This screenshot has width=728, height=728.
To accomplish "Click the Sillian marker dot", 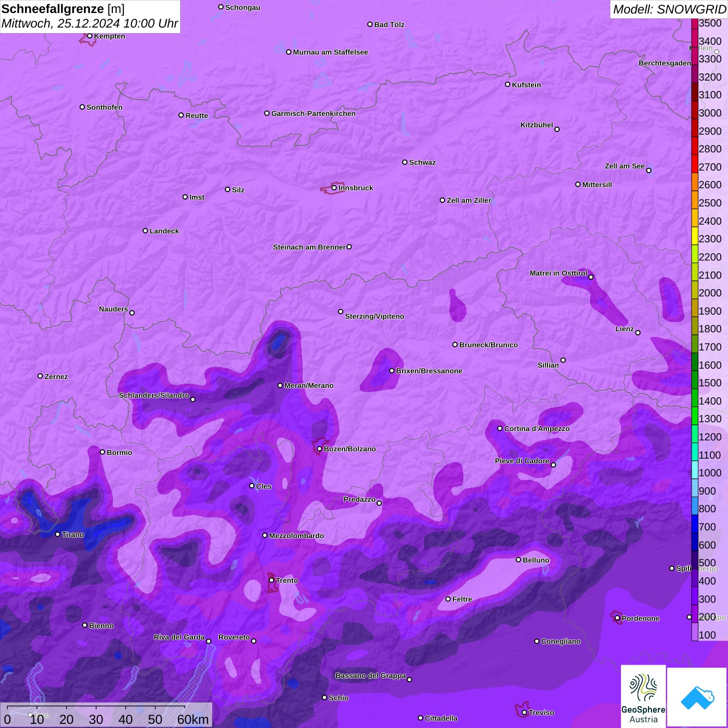I will (563, 360).
